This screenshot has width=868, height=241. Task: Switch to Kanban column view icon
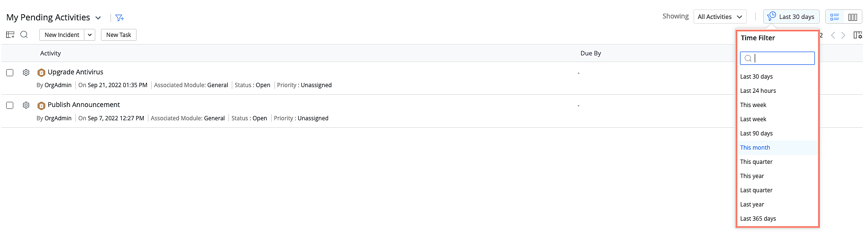[852, 17]
